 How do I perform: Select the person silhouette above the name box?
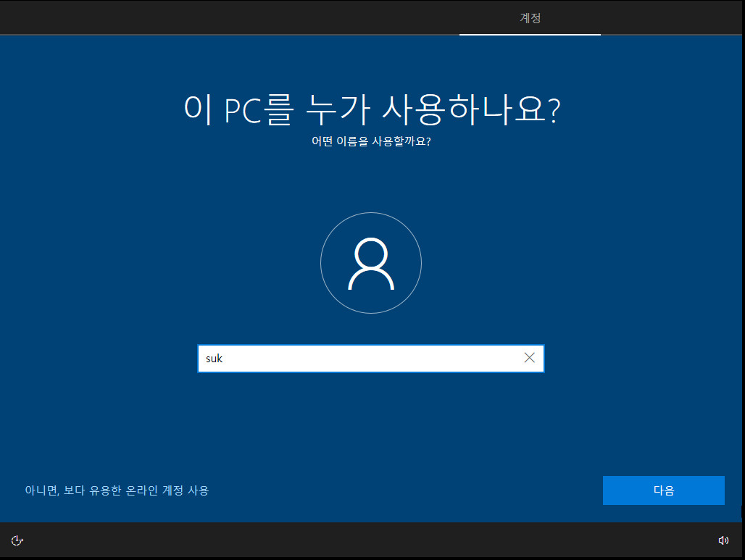(x=370, y=262)
